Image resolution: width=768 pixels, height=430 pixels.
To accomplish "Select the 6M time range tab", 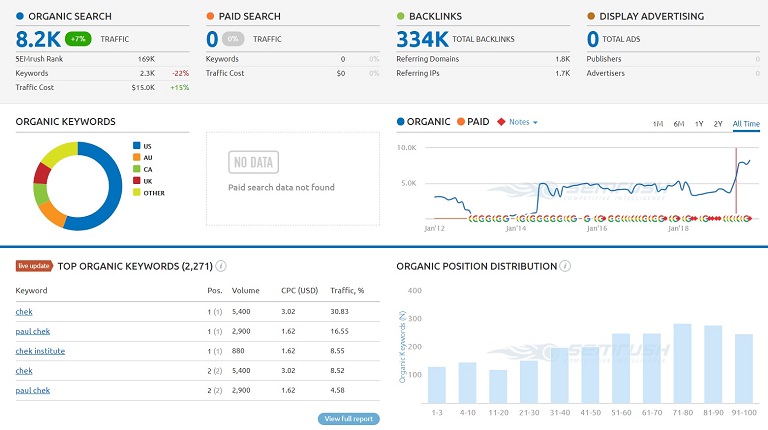I will pos(678,124).
